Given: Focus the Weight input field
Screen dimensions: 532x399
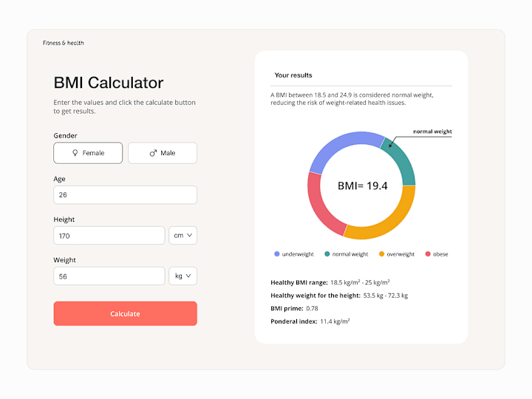Looking at the screenshot, I should [109, 276].
